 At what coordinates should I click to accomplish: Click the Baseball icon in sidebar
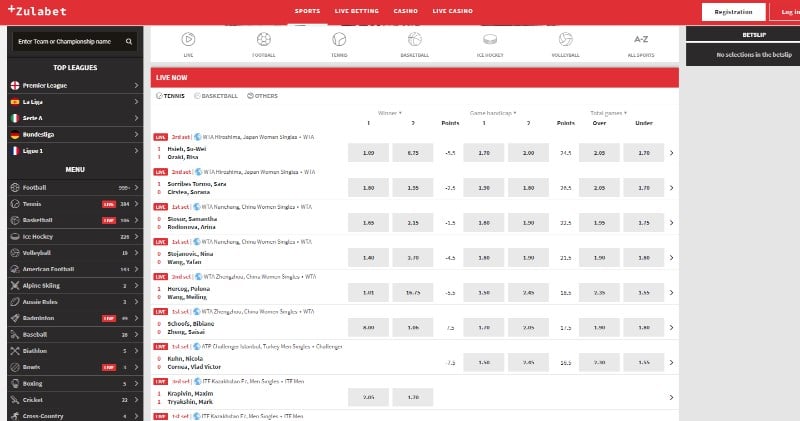(x=15, y=334)
